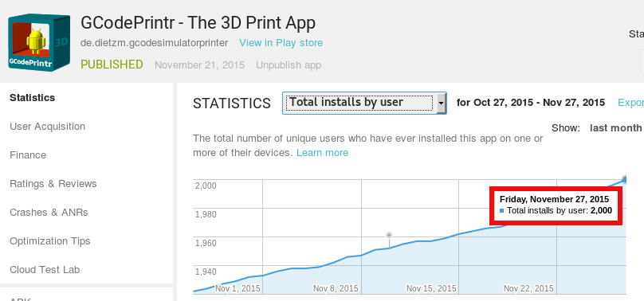
Task: Go to Finance section
Action: [28, 155]
